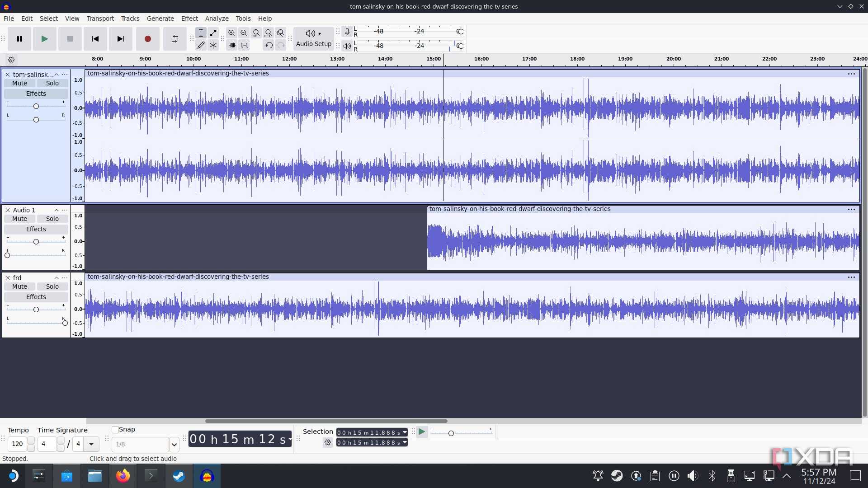Trim audio outside selection icon
The image size is (868, 488).
pos(232,45)
